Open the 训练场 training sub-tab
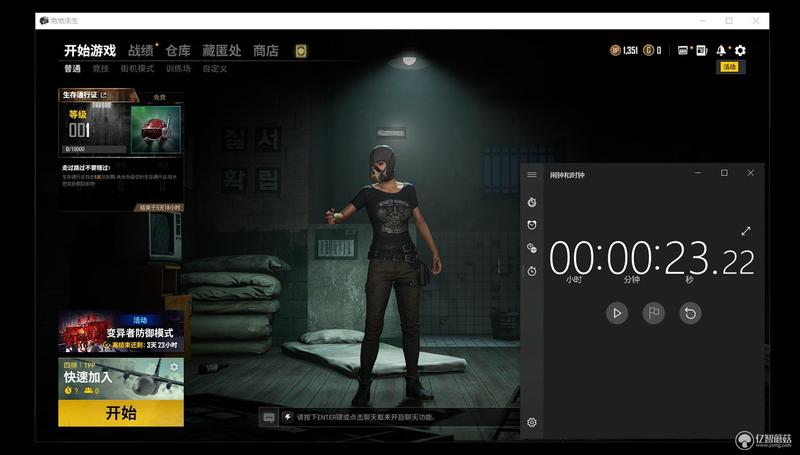The height and width of the screenshot is (455, 800). 178,68
